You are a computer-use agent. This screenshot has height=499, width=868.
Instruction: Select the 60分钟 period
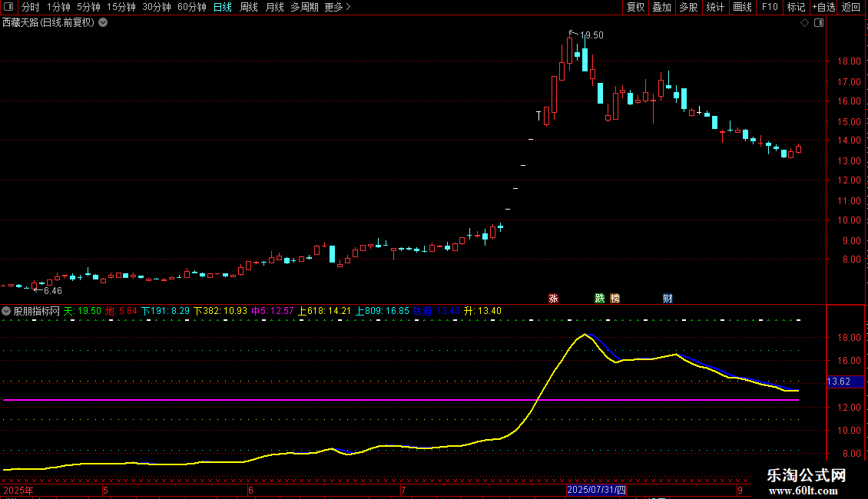click(x=191, y=7)
